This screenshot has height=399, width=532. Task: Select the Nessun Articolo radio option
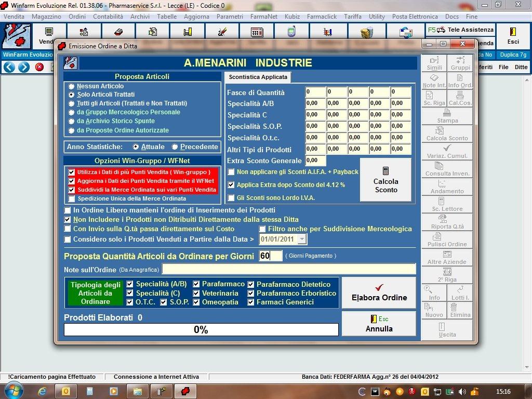72,86
